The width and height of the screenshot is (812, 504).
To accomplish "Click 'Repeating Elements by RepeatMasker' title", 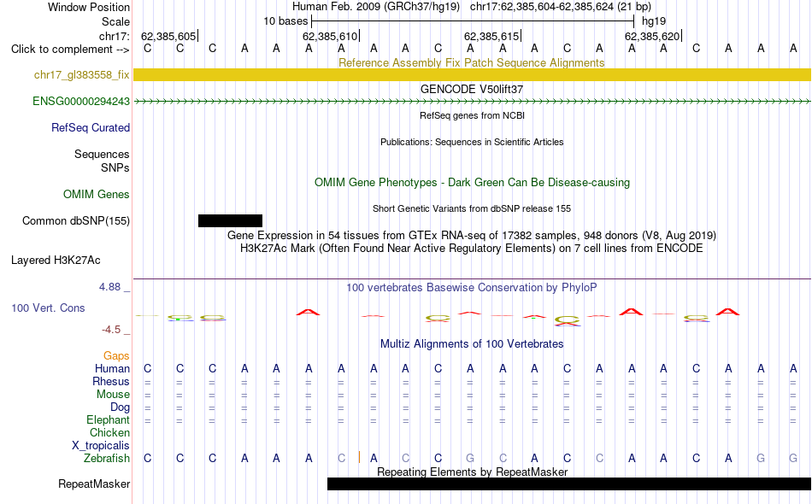I will pos(473,472).
